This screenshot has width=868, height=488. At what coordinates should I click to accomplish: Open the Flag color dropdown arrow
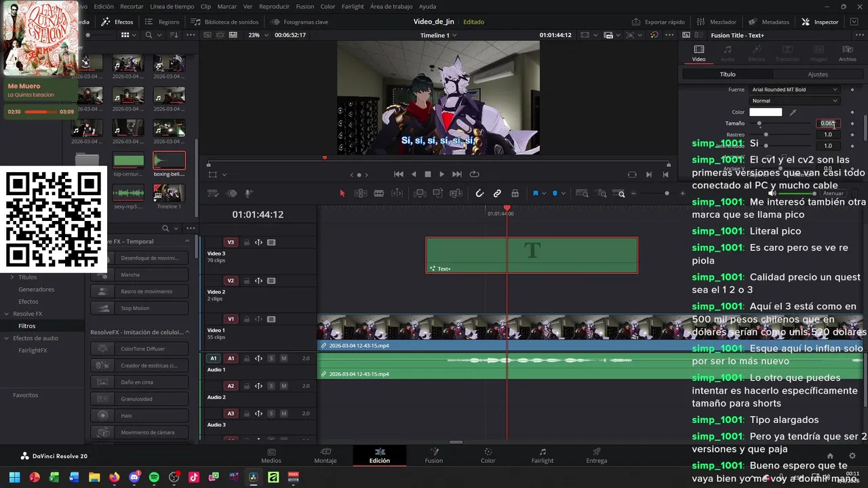(x=542, y=194)
